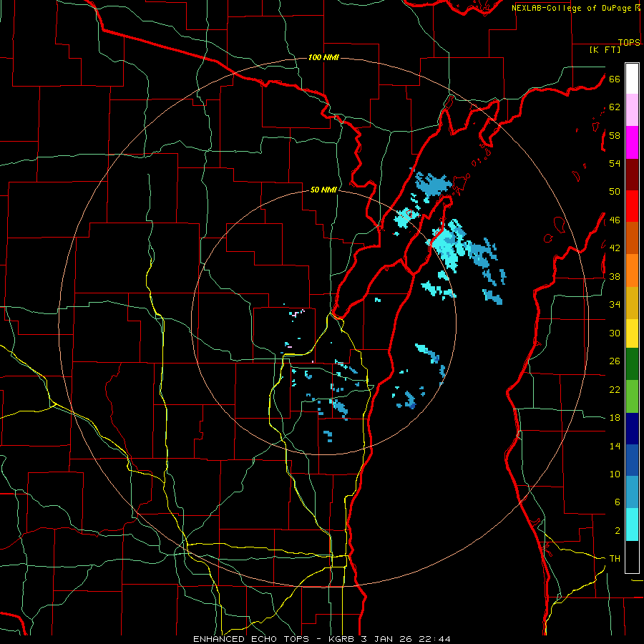Click the 54 legend value label
This screenshot has height=644, width=644.
pos(615,163)
